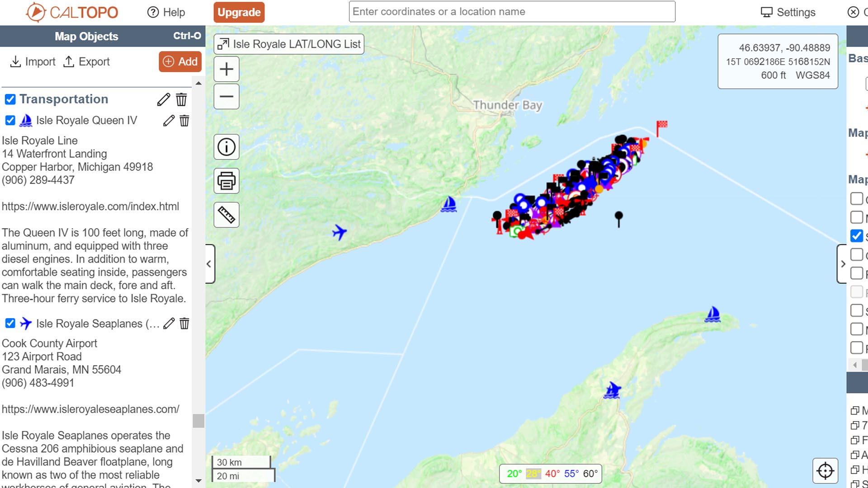Image resolution: width=868 pixels, height=488 pixels.
Task: Collapse the left sidebar panel chevron
Action: 209,264
